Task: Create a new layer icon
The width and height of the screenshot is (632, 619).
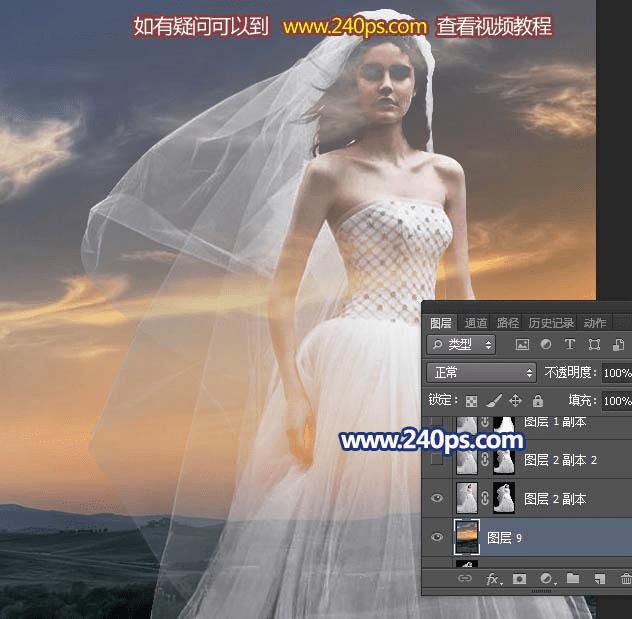Action: [x=600, y=579]
